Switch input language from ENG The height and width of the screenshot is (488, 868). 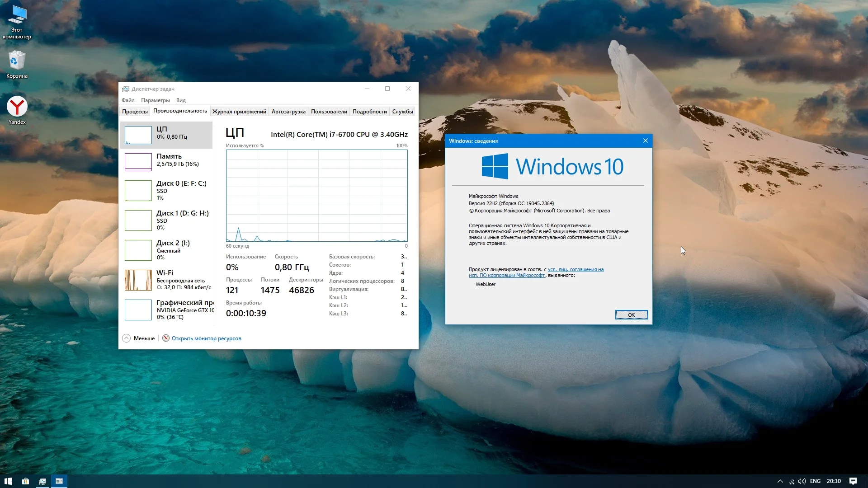click(815, 481)
